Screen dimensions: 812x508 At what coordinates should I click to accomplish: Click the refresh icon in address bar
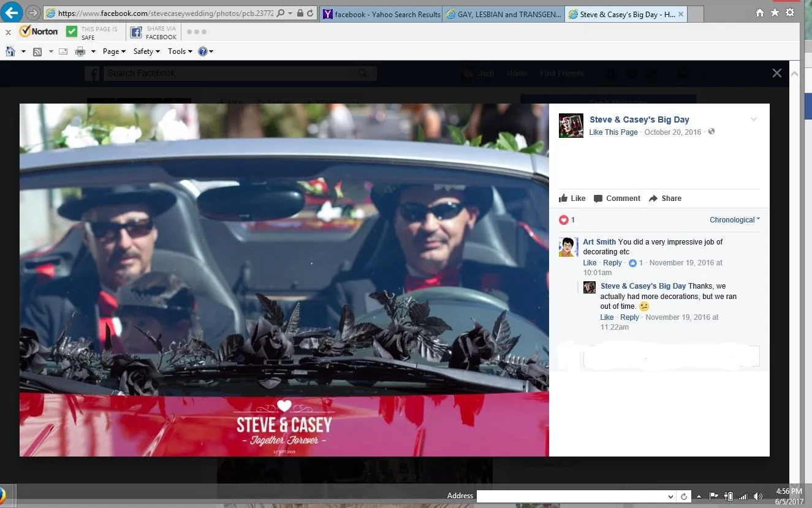pyautogui.click(x=311, y=13)
